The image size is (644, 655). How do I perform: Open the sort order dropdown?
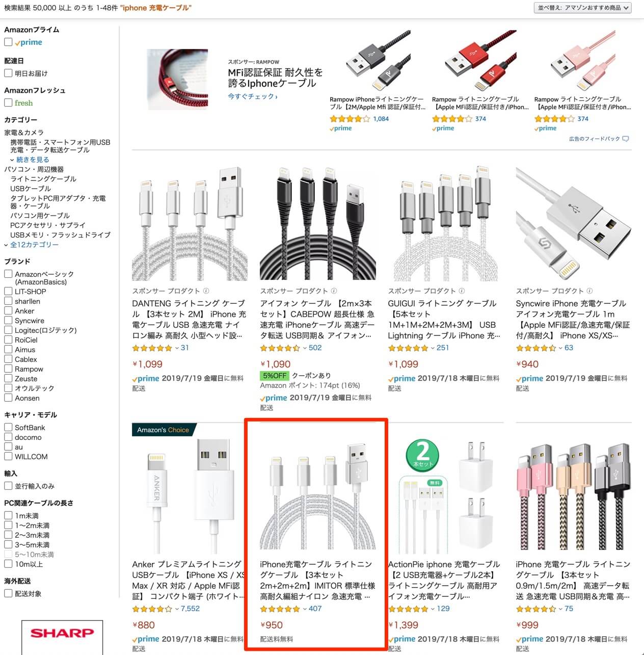coord(583,8)
